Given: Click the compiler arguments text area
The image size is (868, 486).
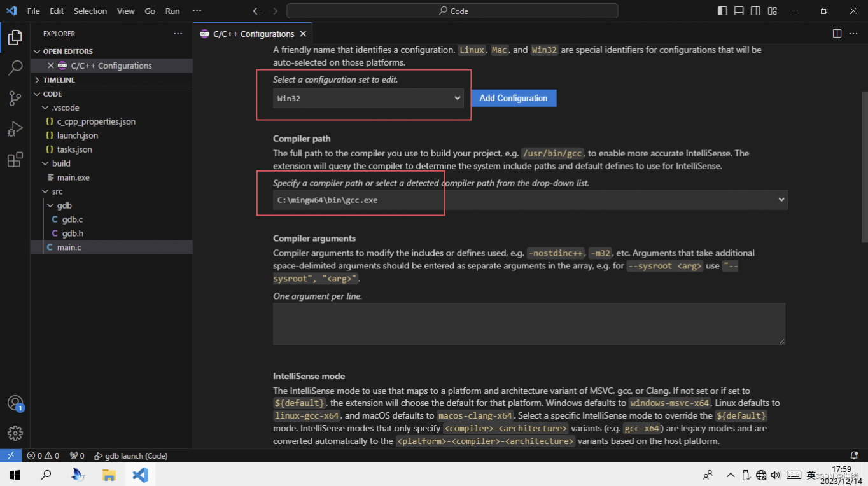Looking at the screenshot, I should (529, 324).
